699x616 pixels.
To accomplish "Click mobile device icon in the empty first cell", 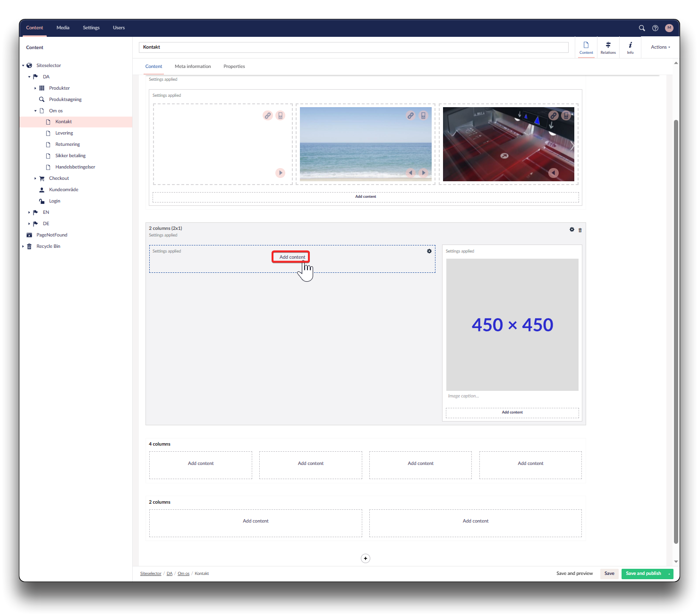I will click(x=281, y=115).
